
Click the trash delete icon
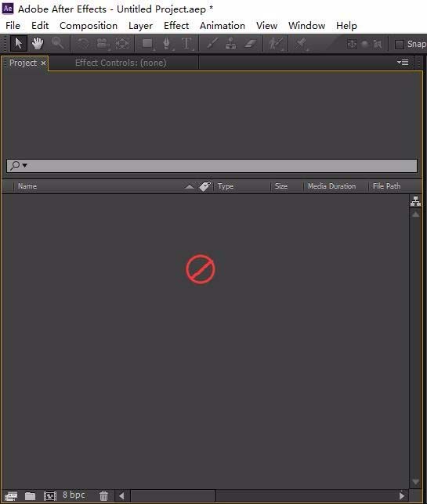click(x=103, y=495)
